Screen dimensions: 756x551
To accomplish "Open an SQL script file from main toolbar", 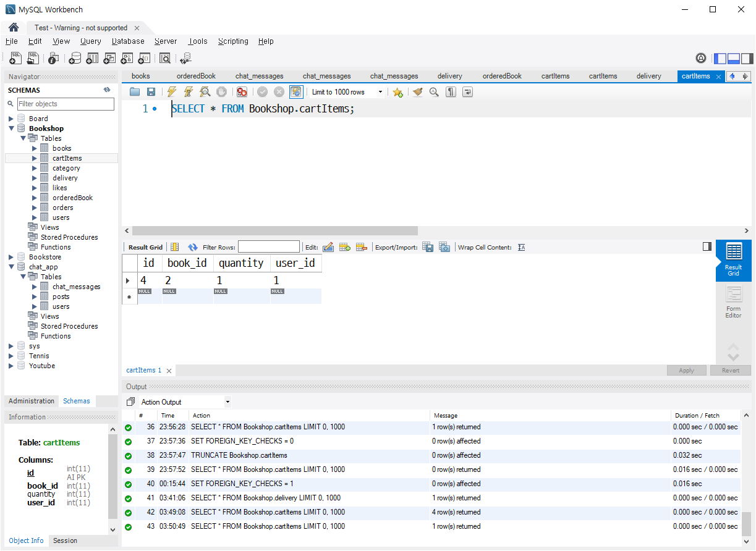I will (x=34, y=58).
